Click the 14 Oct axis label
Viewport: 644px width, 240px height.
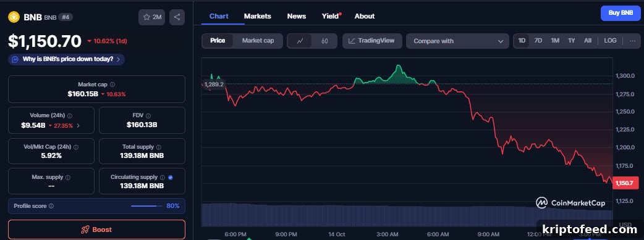coord(336,234)
